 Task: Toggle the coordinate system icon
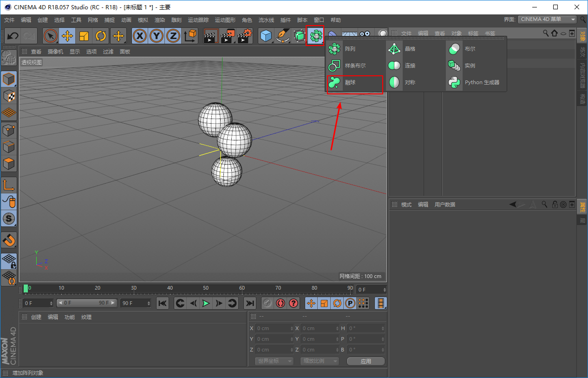pos(190,36)
